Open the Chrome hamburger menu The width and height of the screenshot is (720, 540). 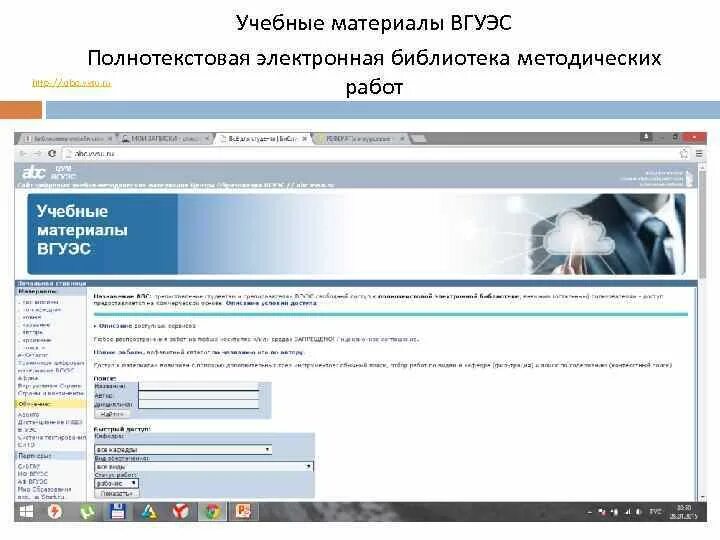click(x=699, y=154)
